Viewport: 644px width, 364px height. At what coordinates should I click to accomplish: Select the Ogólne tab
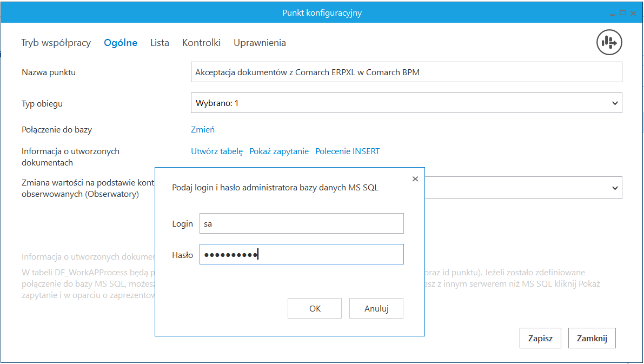(x=121, y=43)
